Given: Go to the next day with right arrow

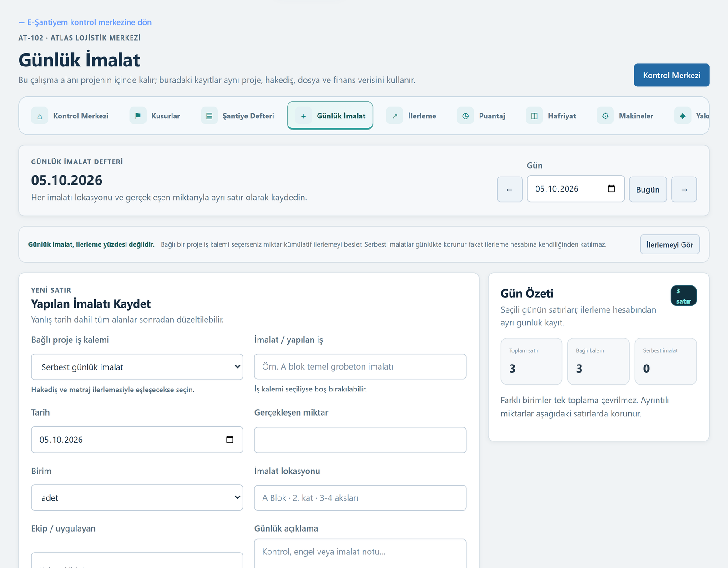Looking at the screenshot, I should [x=684, y=189].
